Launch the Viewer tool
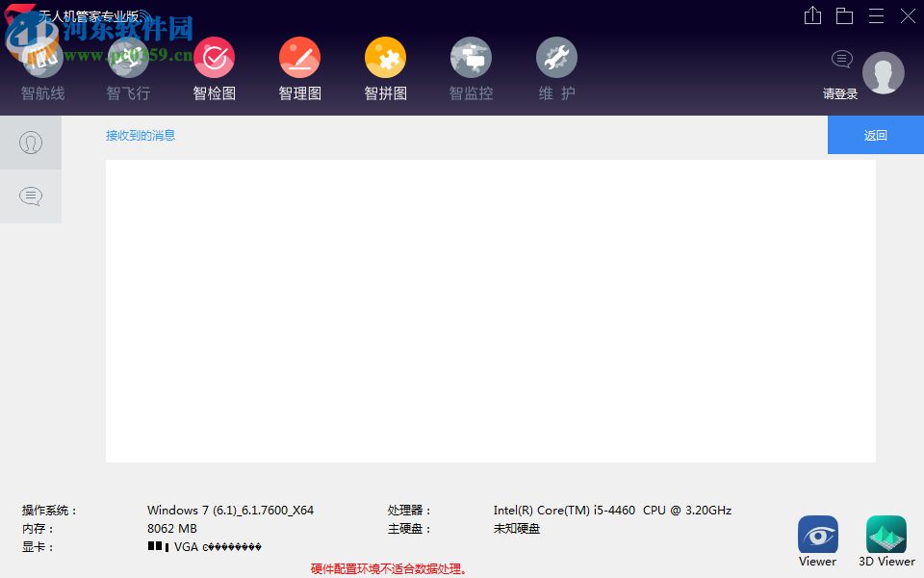Screen dimensions: 924x578 [817, 536]
